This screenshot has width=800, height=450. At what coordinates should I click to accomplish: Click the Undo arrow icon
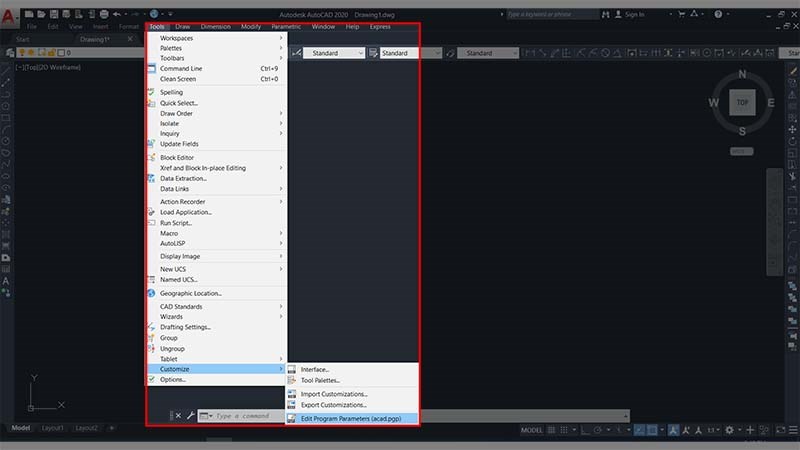[117, 14]
